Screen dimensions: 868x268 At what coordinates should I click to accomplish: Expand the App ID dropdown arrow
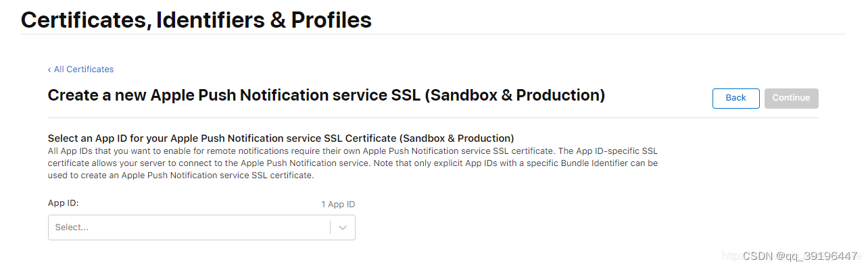[343, 227]
